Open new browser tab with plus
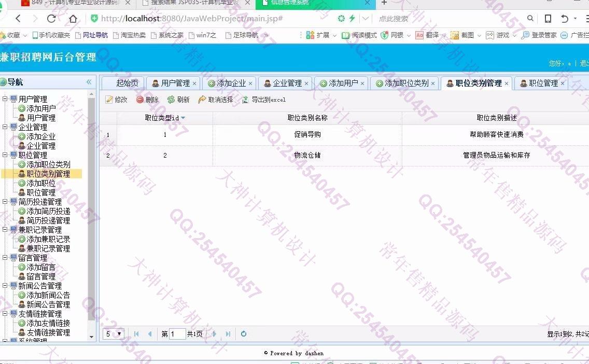The width and height of the screenshot is (589, 364). tap(384, 3)
